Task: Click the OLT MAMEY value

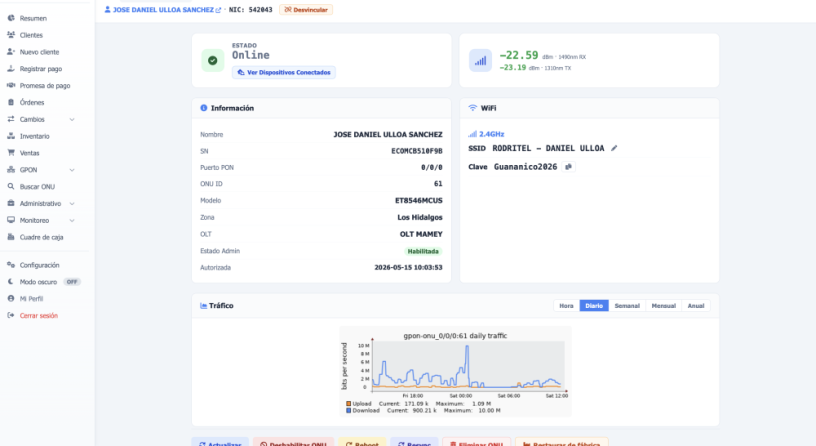Action: (x=421, y=234)
